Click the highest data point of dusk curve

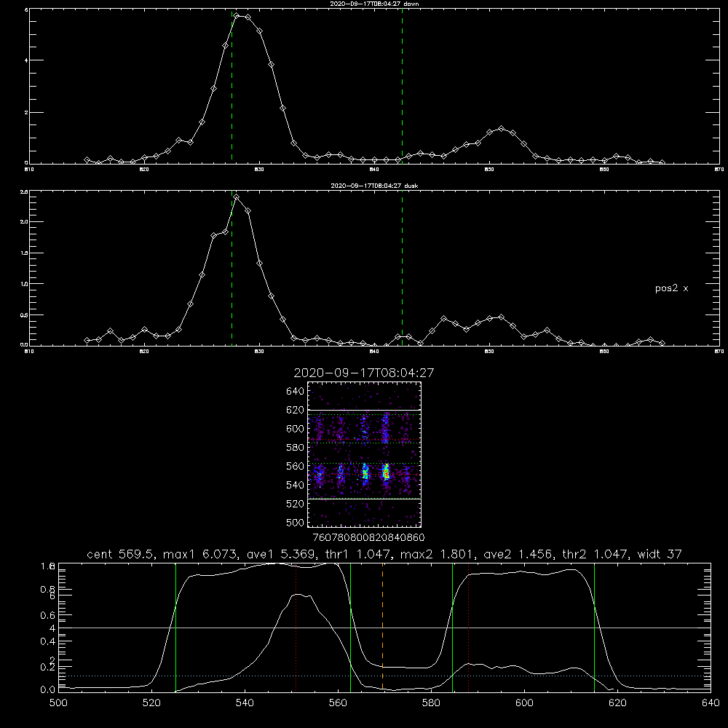click(x=237, y=197)
